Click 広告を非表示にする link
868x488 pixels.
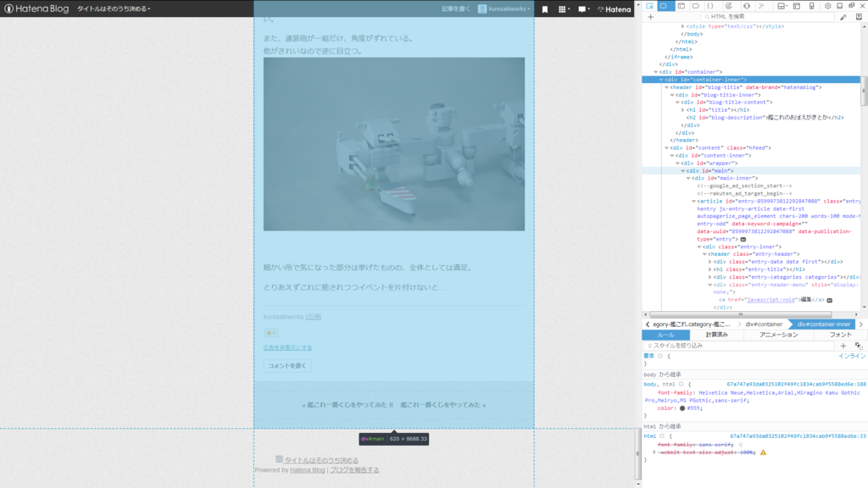pyautogui.click(x=287, y=348)
